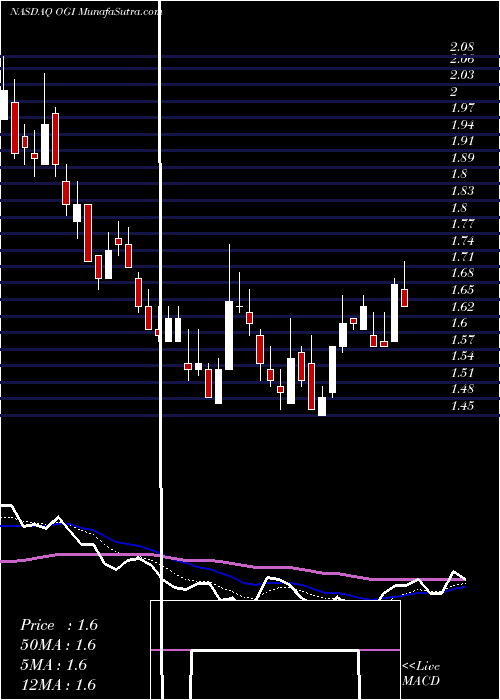Image resolution: width=500 pixels, height=700 pixels.
Task: Click the NASDAQ OGI MunafaSutra.com chart title
Action: (x=86, y=12)
